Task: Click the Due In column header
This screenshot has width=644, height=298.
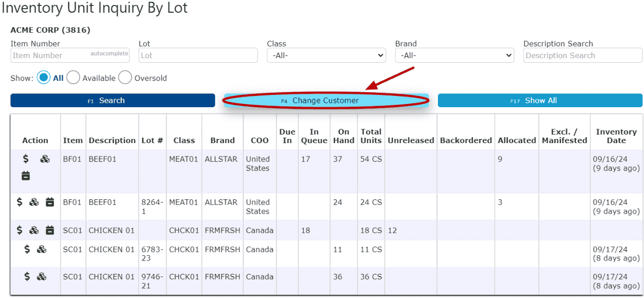Action: pos(287,136)
